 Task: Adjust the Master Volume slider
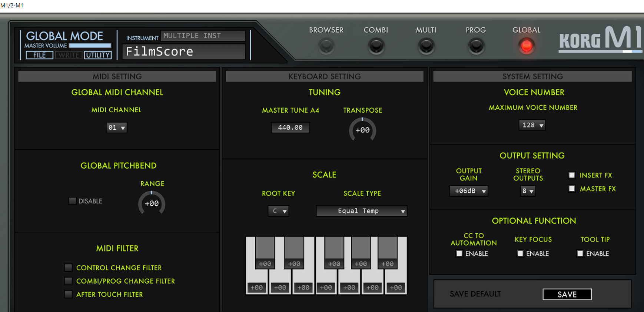[x=90, y=46]
